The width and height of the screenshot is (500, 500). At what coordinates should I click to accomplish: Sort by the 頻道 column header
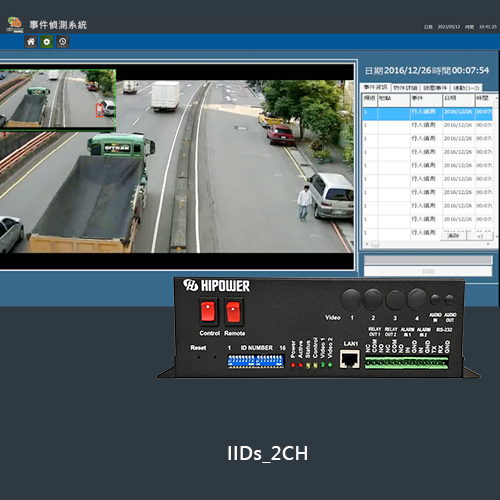pos(370,99)
